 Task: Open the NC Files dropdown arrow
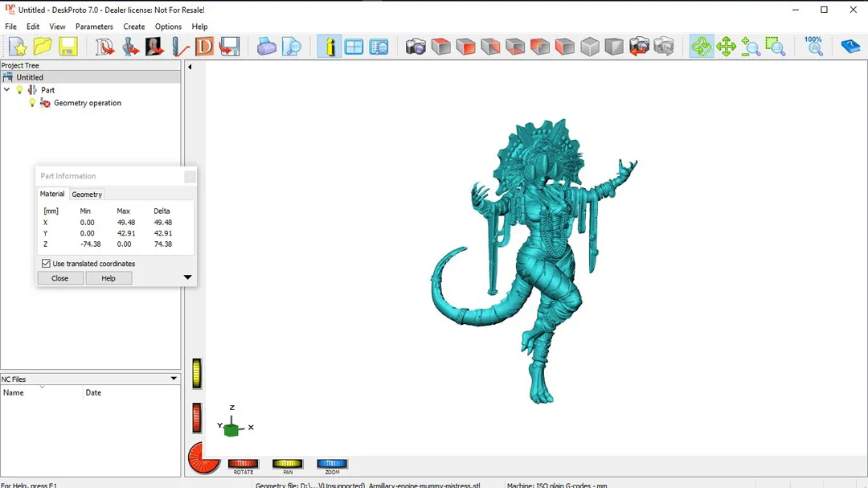click(174, 379)
